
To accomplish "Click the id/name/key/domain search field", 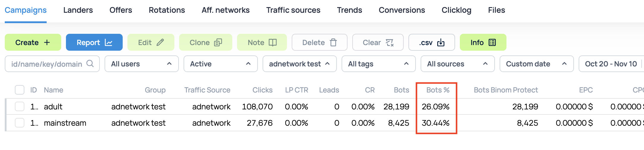I will [48, 64].
